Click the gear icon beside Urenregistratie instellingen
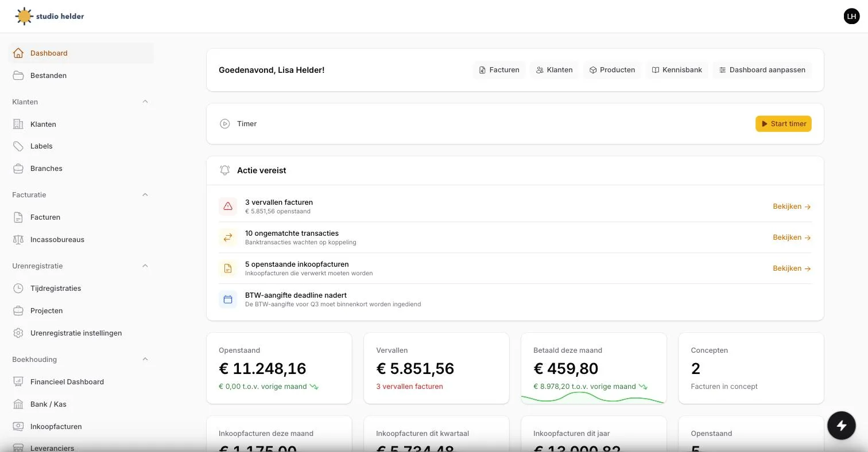 [18, 333]
